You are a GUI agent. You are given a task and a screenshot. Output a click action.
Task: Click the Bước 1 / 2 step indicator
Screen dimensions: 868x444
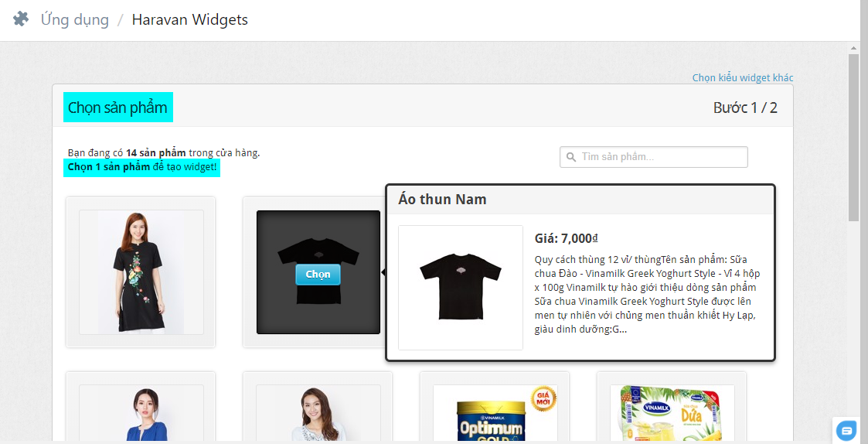click(x=745, y=108)
